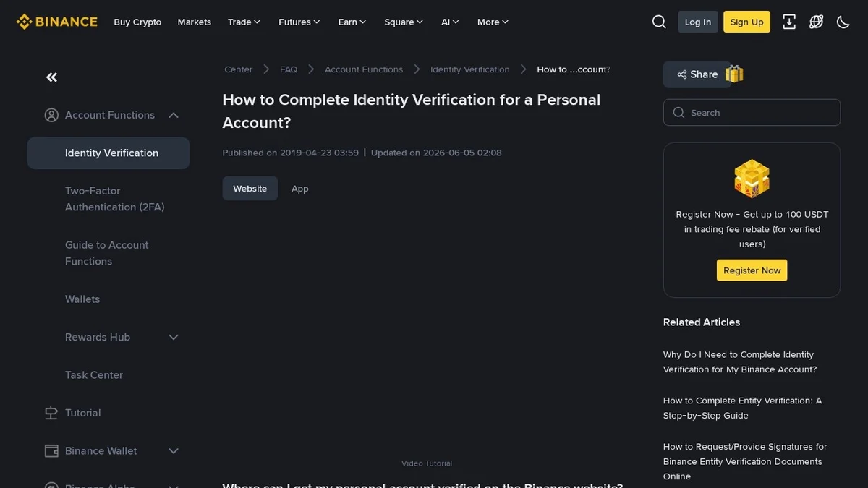Screen dimensions: 868x488
Task: Go to FAQ breadcrumb
Action: coord(289,69)
